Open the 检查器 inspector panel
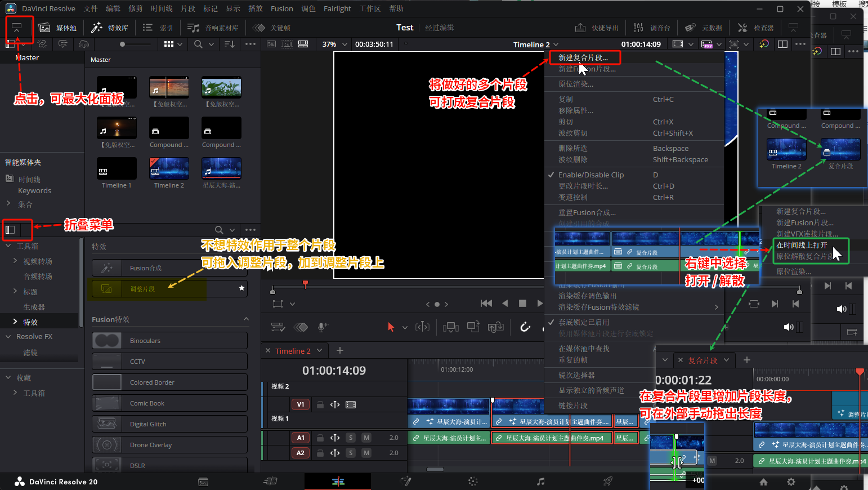 (x=755, y=28)
